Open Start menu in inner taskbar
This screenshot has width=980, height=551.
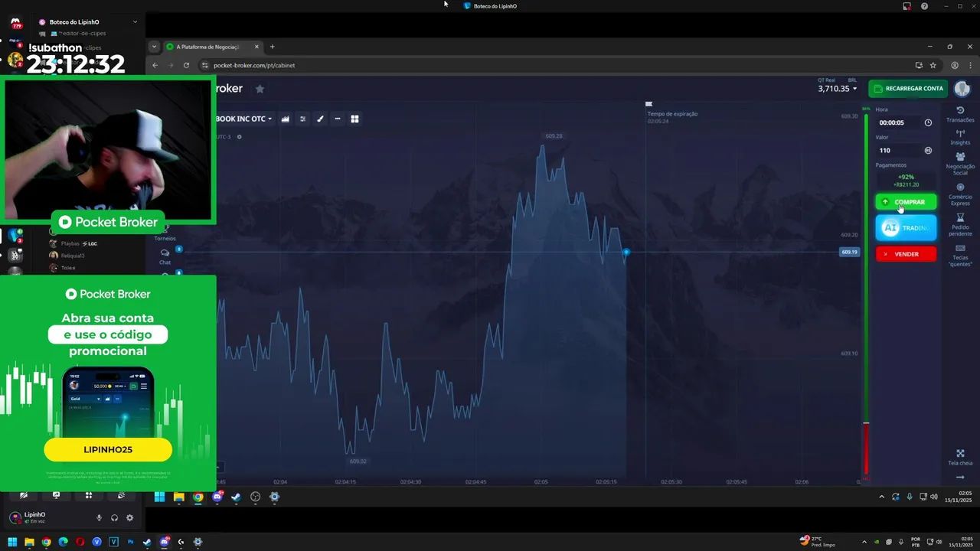(x=159, y=497)
